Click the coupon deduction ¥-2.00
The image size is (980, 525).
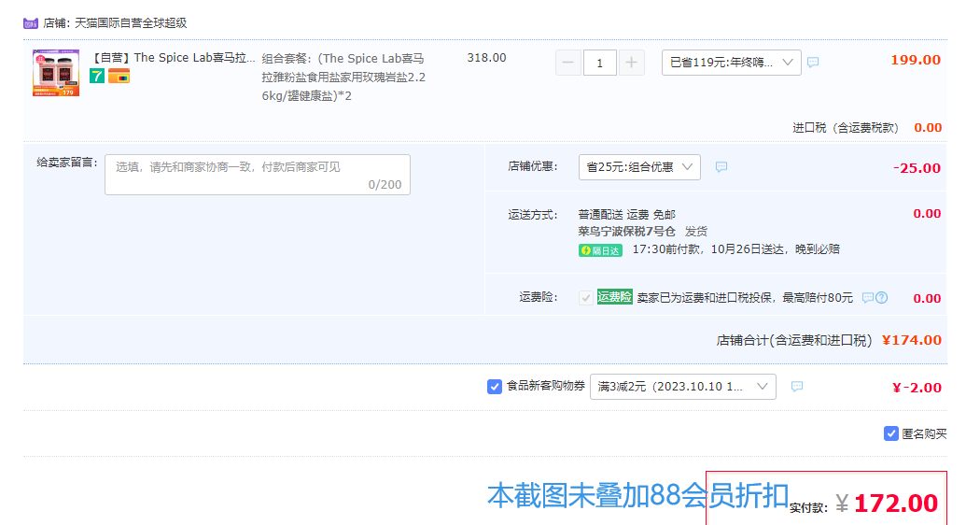coord(917,388)
